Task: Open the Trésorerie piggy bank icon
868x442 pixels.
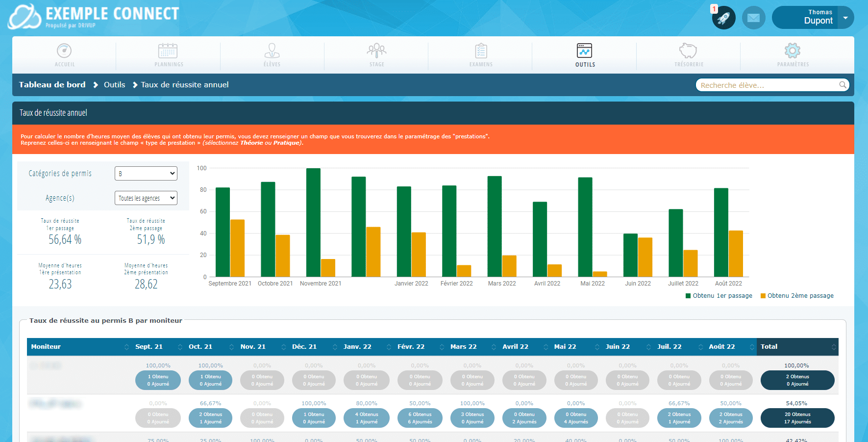Action: pos(688,51)
